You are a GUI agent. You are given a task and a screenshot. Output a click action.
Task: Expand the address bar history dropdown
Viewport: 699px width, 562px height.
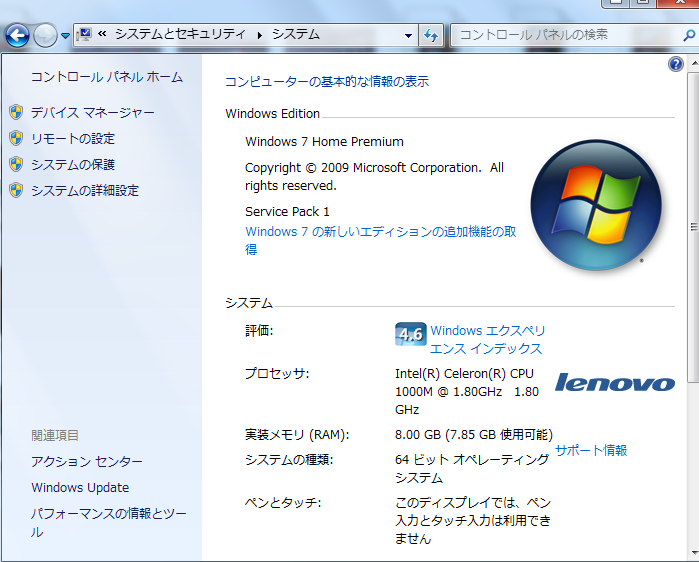[408, 35]
